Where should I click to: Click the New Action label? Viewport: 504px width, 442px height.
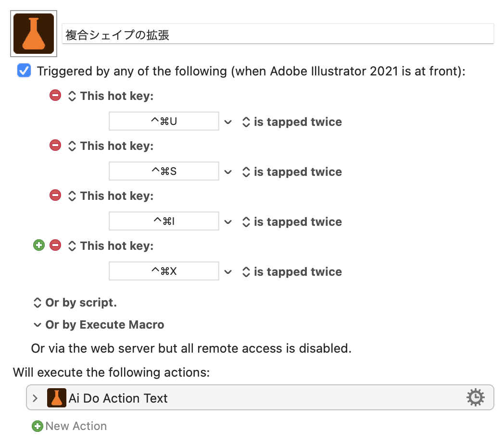[76, 426]
